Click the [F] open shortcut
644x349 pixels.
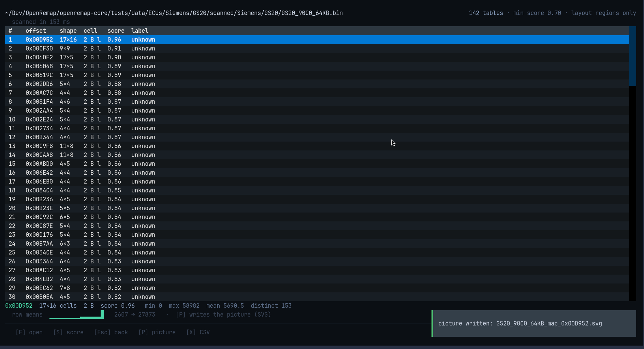pyautogui.click(x=29, y=332)
